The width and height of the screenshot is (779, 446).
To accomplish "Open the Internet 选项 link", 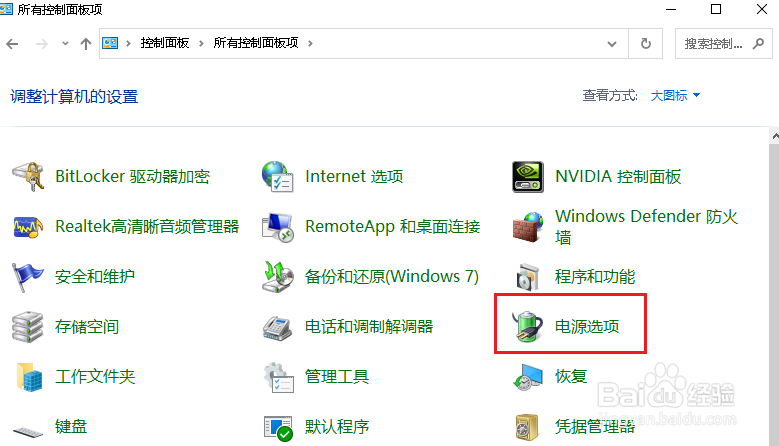I will point(354,176).
